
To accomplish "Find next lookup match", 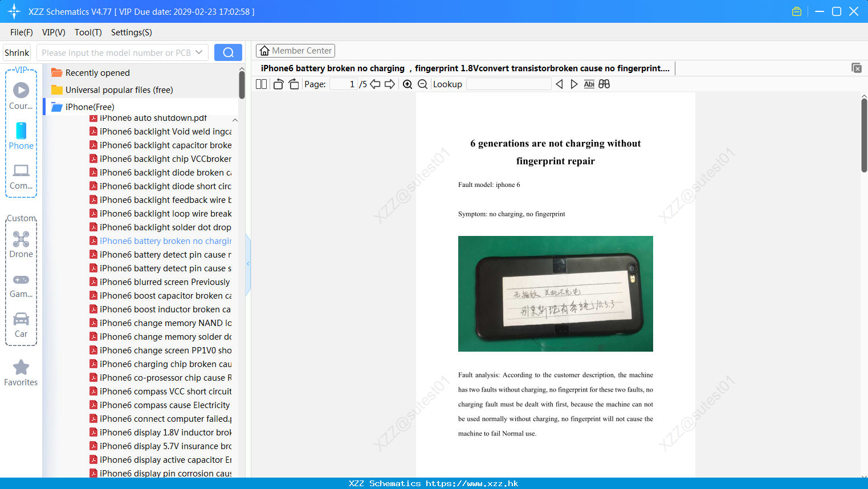I will pyautogui.click(x=574, y=84).
